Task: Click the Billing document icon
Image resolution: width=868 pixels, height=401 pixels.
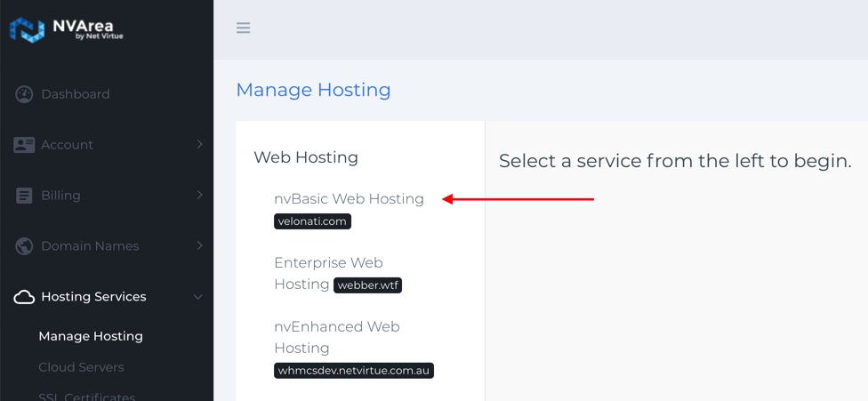Action: tap(24, 196)
